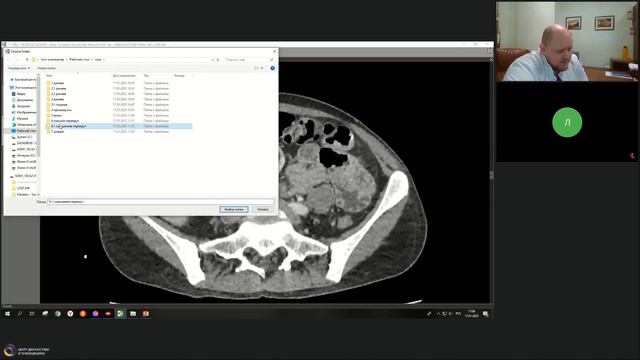Select Этот компьютер breadcrumb segment

[x=52, y=60]
